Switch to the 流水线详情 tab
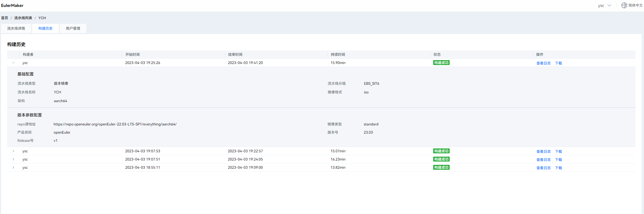 tap(16, 28)
